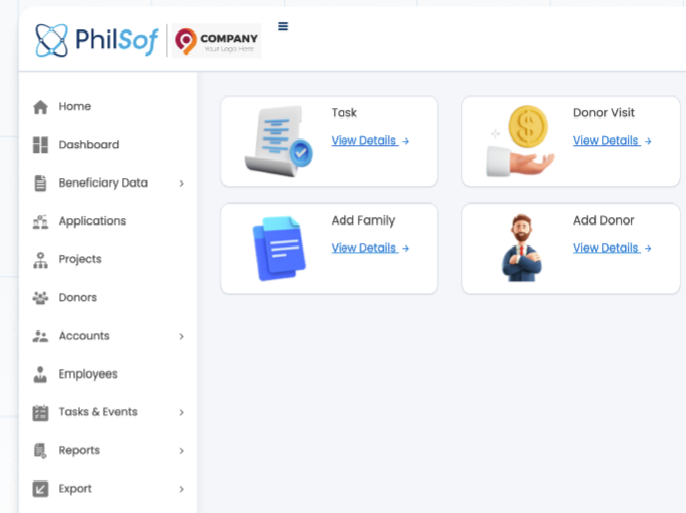Click the Export arrow icon
686x513 pixels.
[40, 489]
